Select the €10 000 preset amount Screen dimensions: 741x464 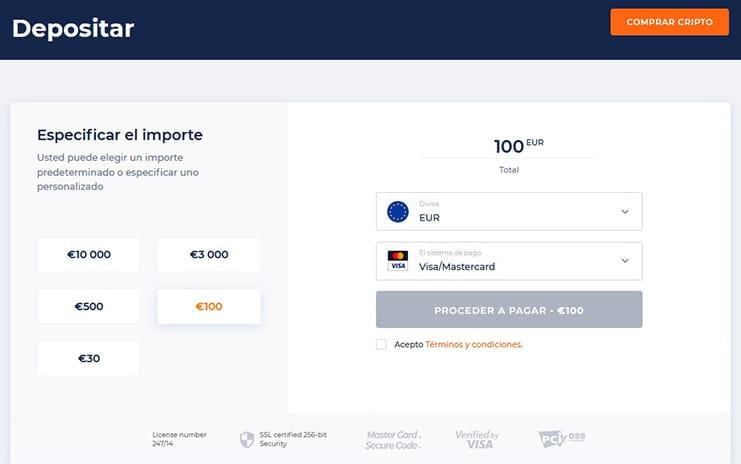point(89,255)
